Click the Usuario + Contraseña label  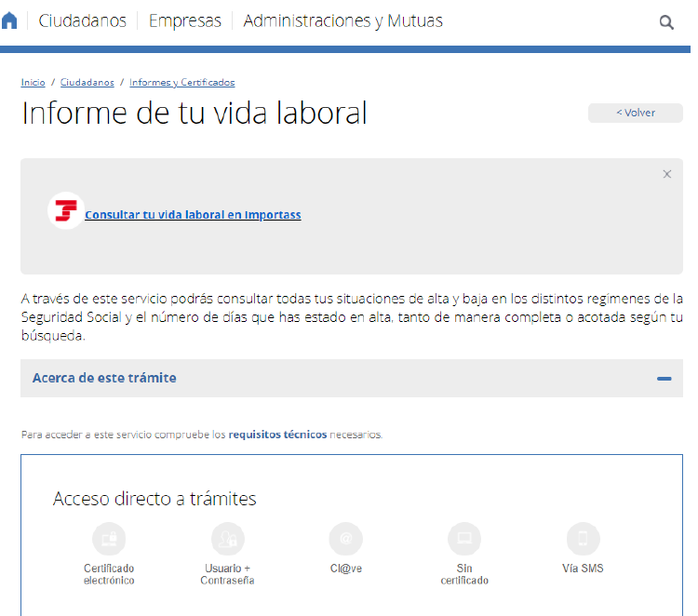point(227,574)
